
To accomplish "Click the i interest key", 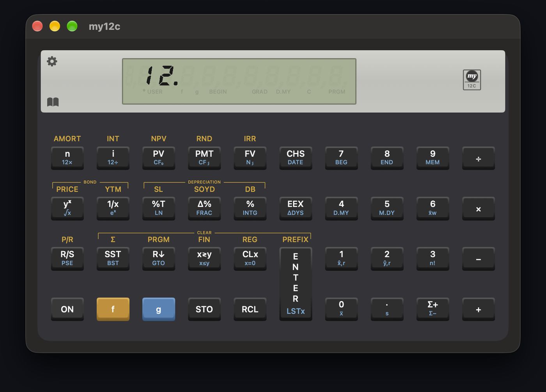I will [x=113, y=158].
